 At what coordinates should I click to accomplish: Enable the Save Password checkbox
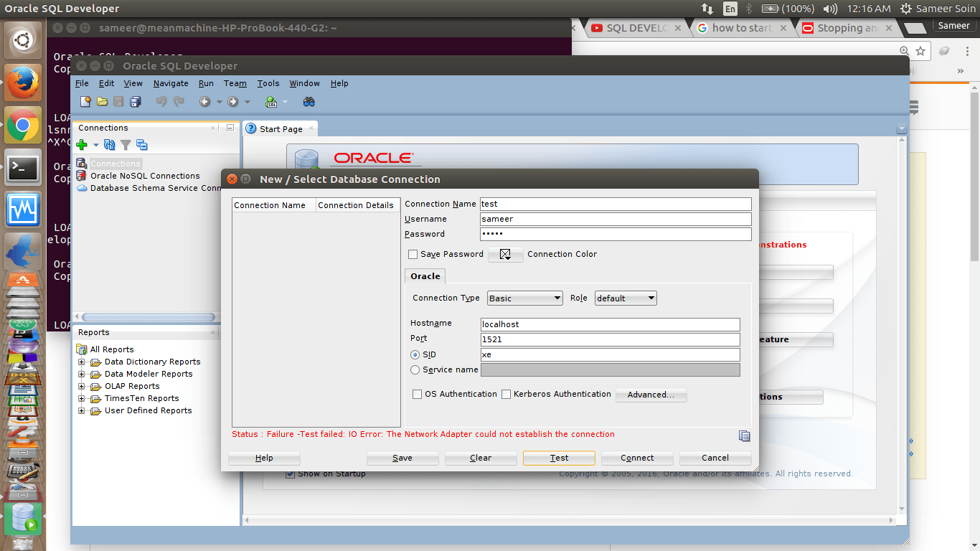pos(413,254)
